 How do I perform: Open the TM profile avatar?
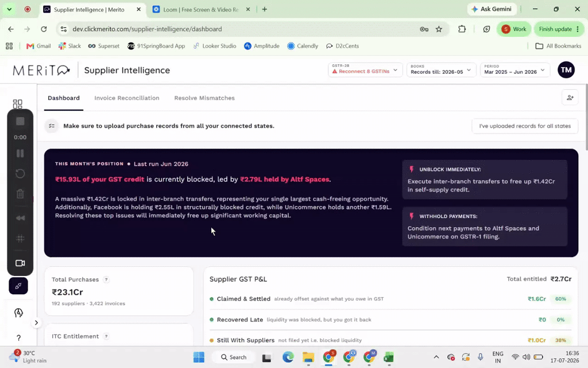click(x=566, y=70)
